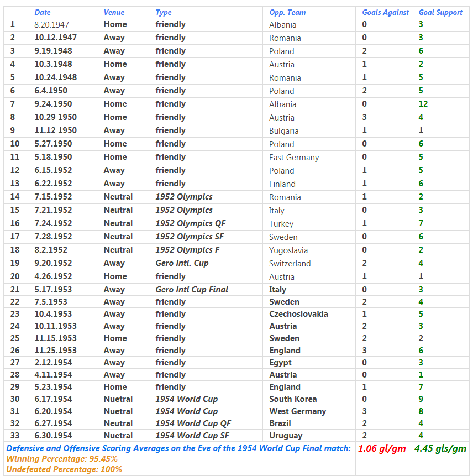Viewport: 473px width, 476px height.
Task: Click the 4.45 gls/gm average
Action: 440,449
